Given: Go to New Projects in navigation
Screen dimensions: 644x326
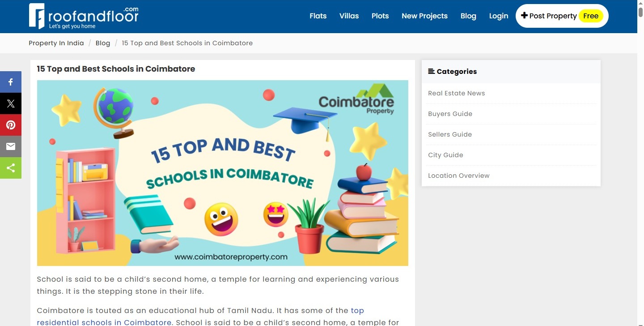Looking at the screenshot, I should 424,16.
